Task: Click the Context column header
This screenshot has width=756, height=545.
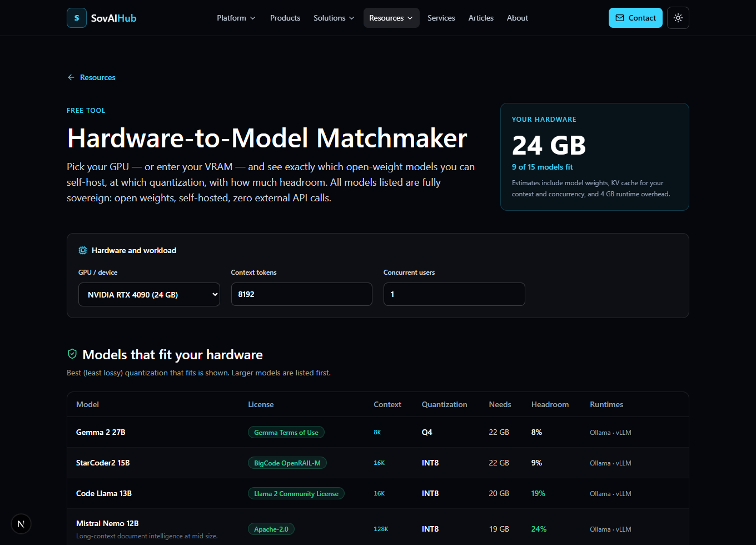Action: point(387,404)
